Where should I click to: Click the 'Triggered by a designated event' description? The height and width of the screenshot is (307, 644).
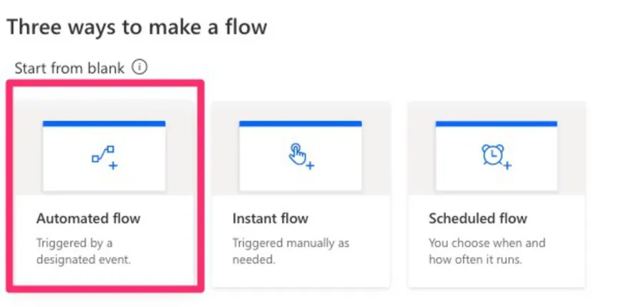(83, 251)
